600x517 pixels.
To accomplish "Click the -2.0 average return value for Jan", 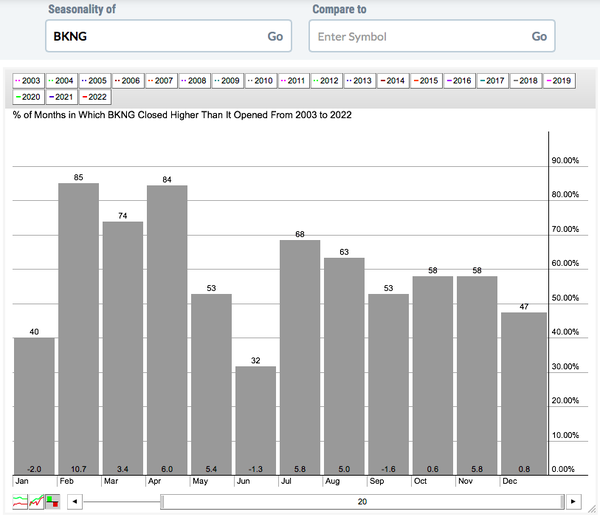I will tap(34, 469).
